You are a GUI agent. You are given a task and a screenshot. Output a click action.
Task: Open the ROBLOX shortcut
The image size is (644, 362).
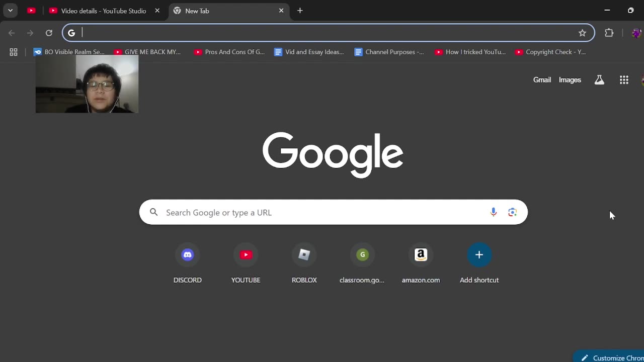pos(304,263)
